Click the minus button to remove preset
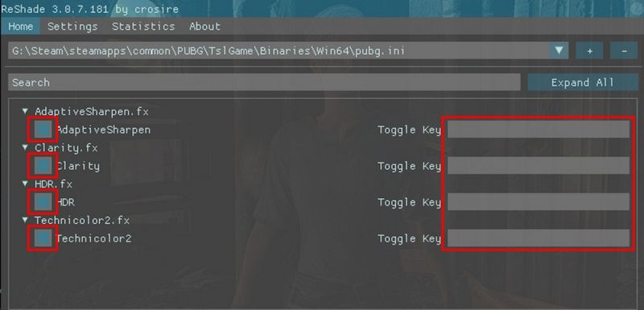 [624, 51]
